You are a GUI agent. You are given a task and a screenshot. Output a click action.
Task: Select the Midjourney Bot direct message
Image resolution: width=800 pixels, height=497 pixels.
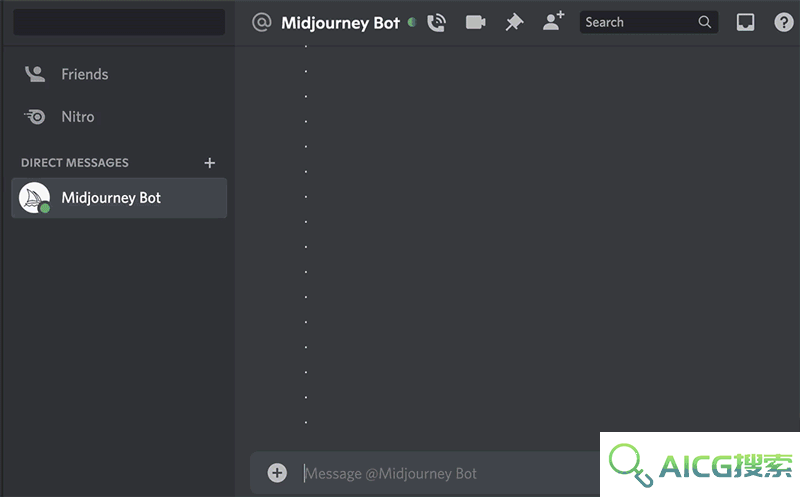119,198
